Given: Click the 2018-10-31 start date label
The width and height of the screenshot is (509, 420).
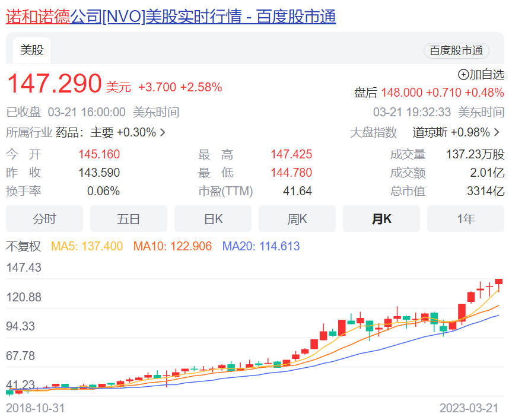Looking at the screenshot, I should click(x=36, y=408).
